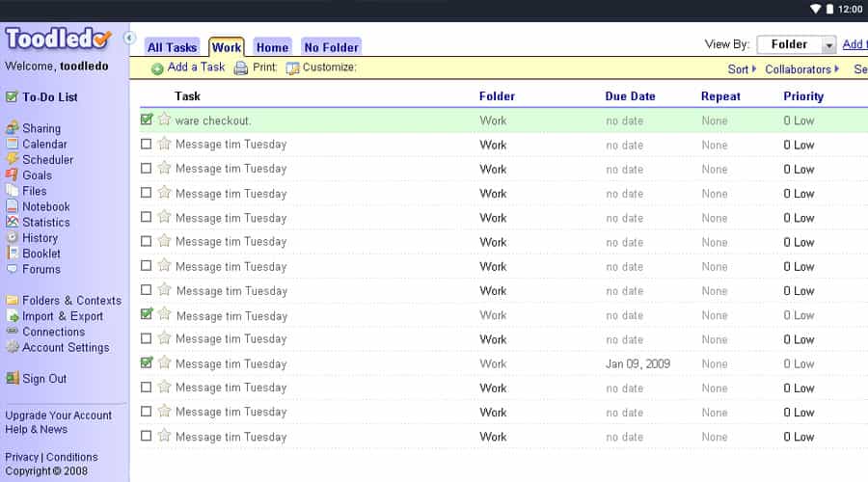Collapse the left sidebar with arrow button
Image resolution: width=868 pixels, height=482 pixels.
(x=130, y=39)
